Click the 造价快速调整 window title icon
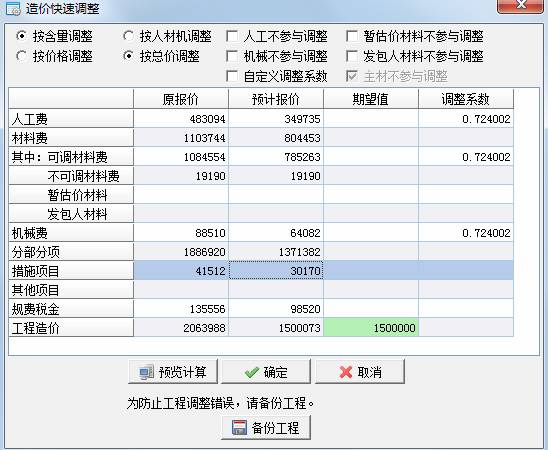Viewport: 548px width, 450px height. point(14,8)
